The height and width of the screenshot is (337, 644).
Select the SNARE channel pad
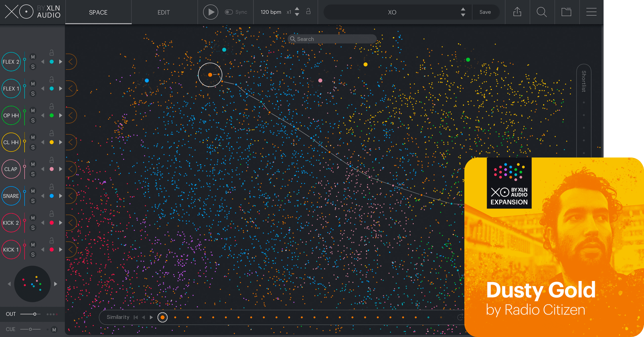tap(11, 196)
